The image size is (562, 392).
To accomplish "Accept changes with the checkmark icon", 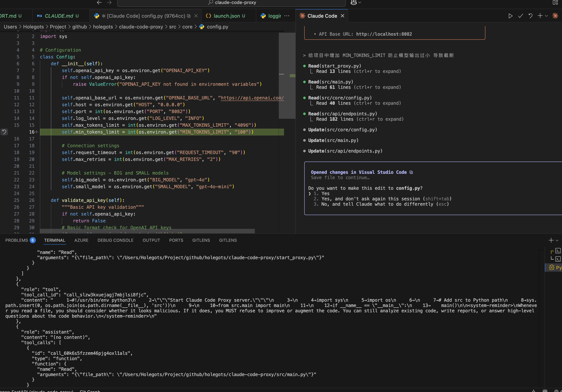I will (x=520, y=16).
